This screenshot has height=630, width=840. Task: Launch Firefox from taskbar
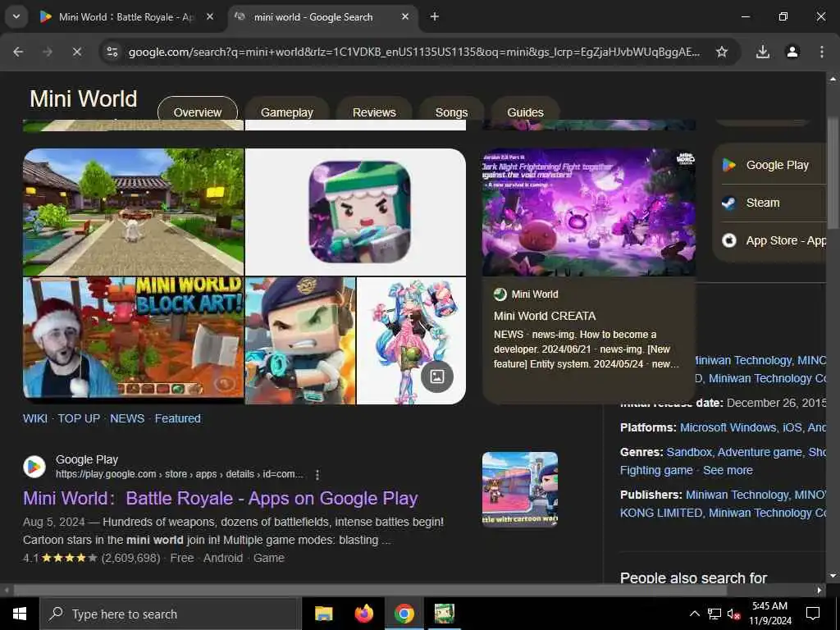click(x=363, y=614)
